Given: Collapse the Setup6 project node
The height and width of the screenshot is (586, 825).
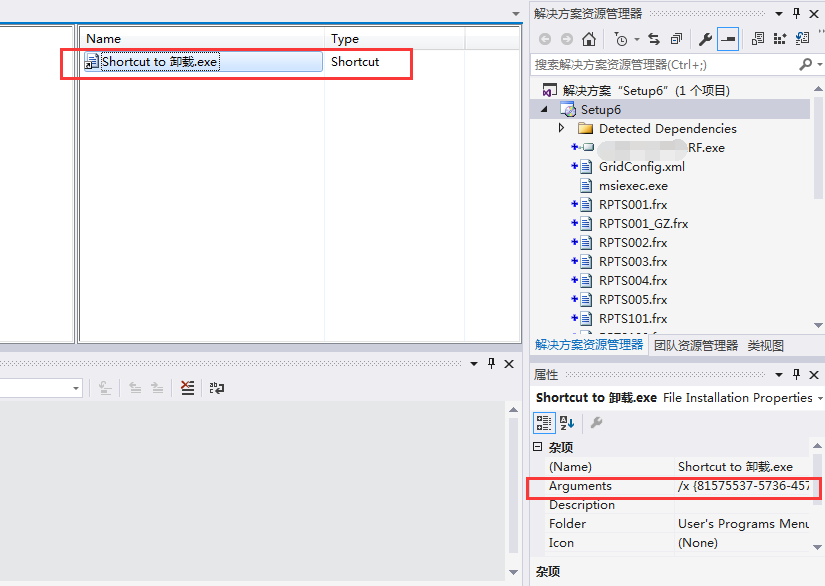Looking at the screenshot, I should click(545, 109).
